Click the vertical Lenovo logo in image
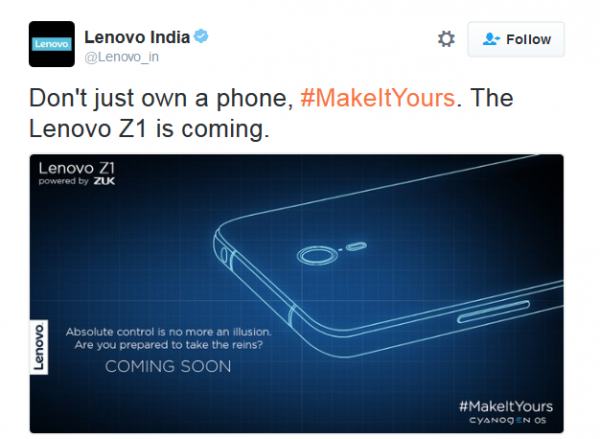Image resolution: width=600 pixels, height=439 pixels. (x=39, y=348)
